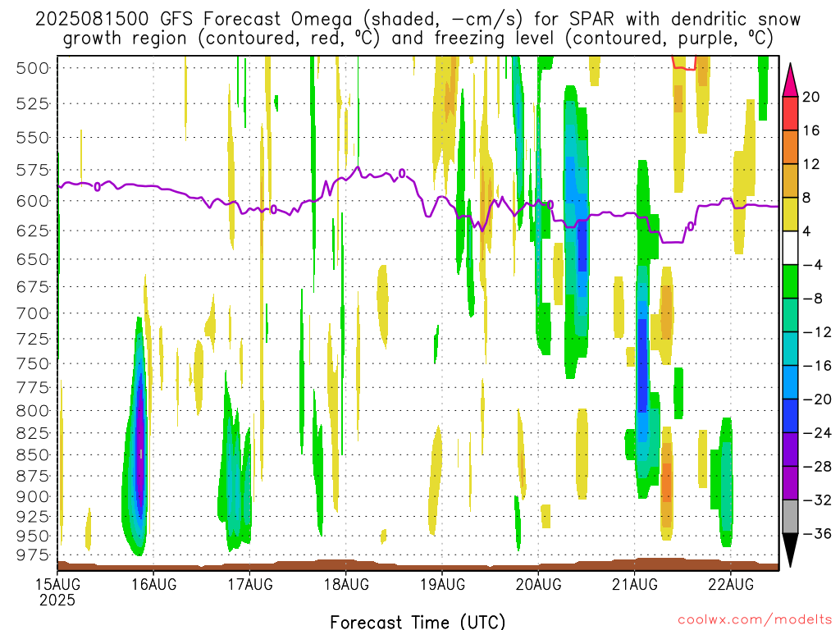Click the colorbar value label 12
840x630 pixels.
[811, 164]
